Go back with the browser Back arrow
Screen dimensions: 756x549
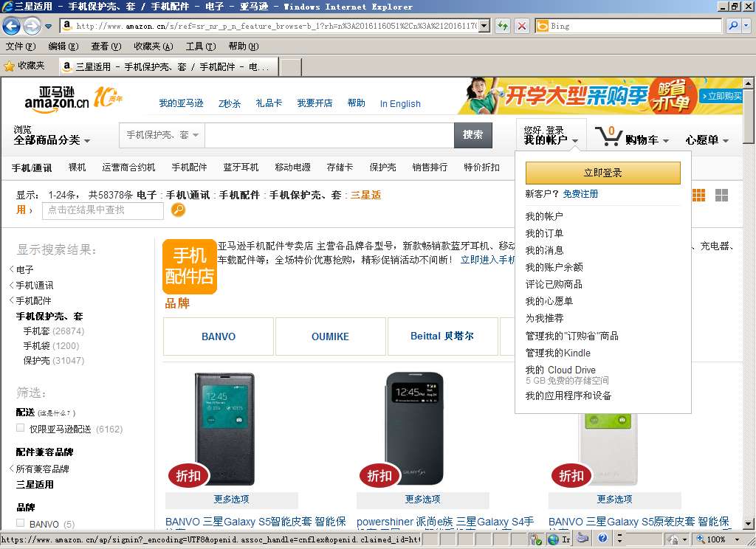pos(11,26)
